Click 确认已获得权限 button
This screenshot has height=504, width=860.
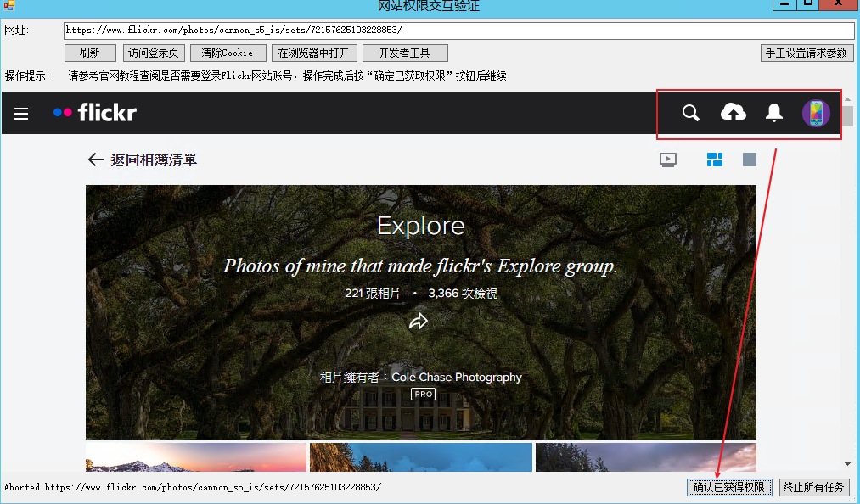tap(729, 487)
